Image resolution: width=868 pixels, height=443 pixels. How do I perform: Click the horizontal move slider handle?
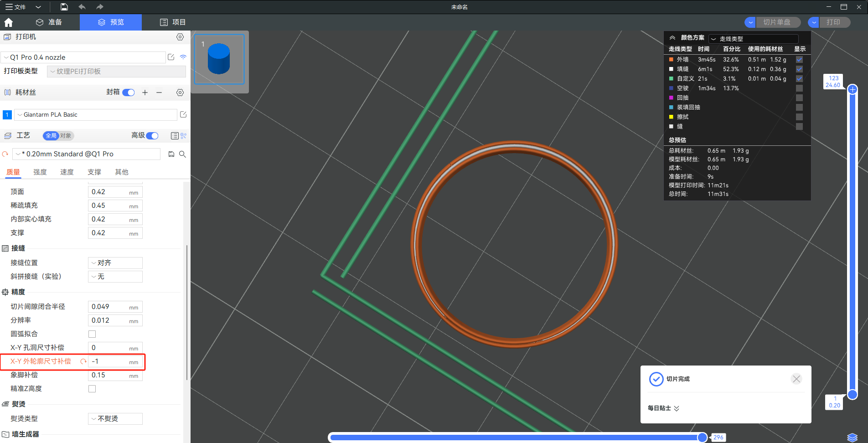coord(702,438)
